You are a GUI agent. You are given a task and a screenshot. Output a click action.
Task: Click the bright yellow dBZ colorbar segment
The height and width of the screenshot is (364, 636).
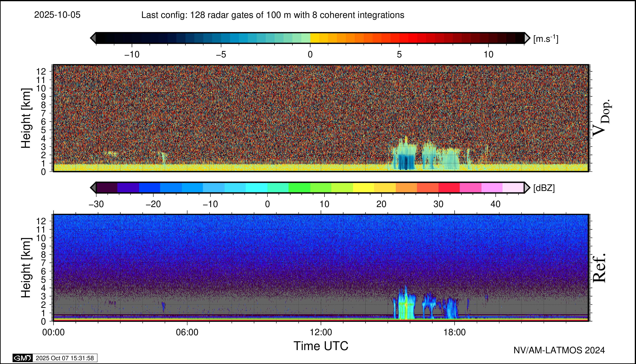pyautogui.click(x=364, y=188)
